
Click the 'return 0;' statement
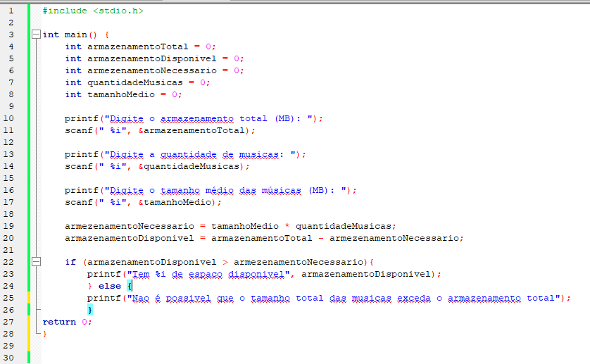[67, 322]
